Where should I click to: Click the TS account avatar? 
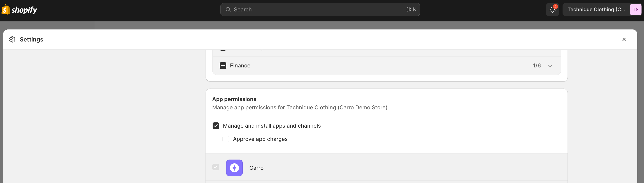(x=635, y=10)
